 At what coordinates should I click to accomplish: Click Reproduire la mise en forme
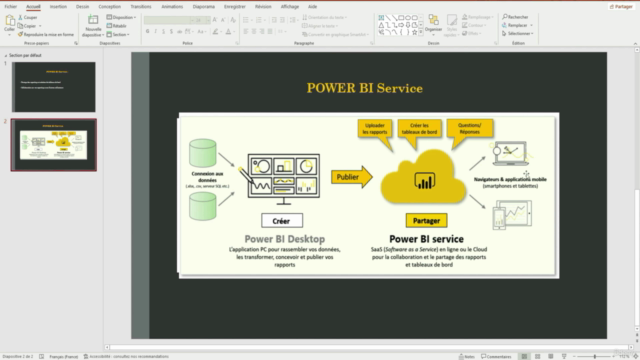46,34
